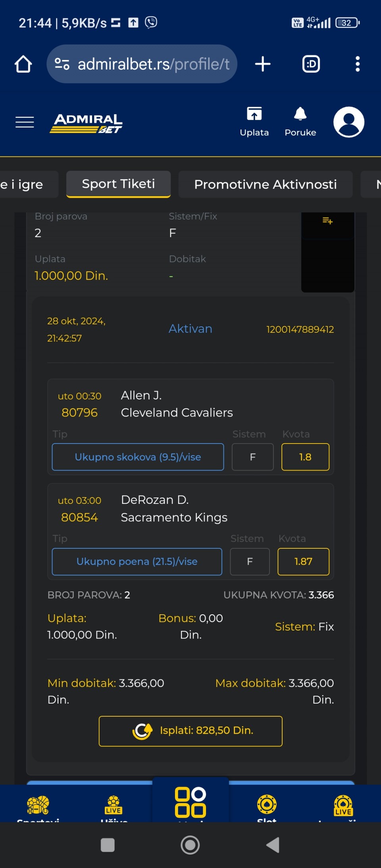Open the user profile avatar
This screenshot has height=868, width=381.
349,122
